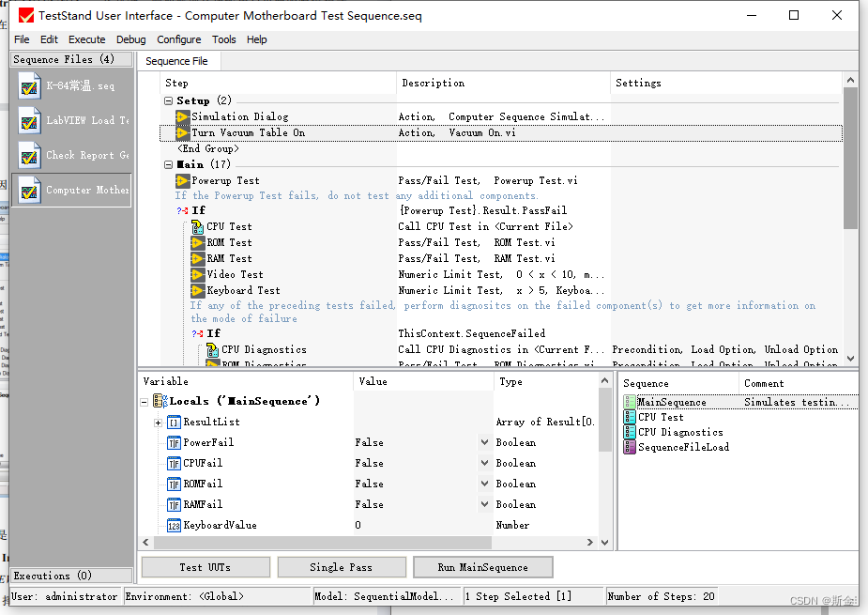Open the Tools menu
The width and height of the screenshot is (868, 615).
tap(223, 39)
